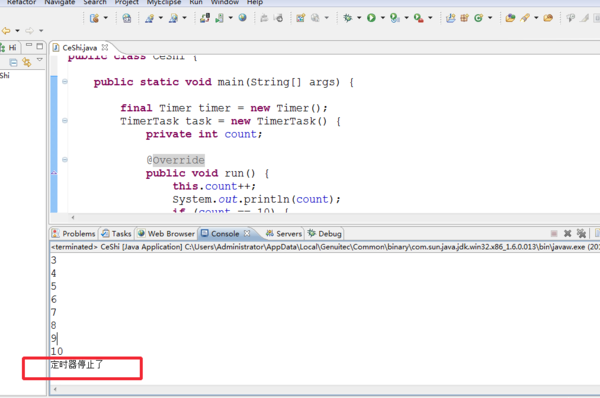600x398 pixels.
Task: Collapse the main method fold marker
Action: (x=65, y=82)
